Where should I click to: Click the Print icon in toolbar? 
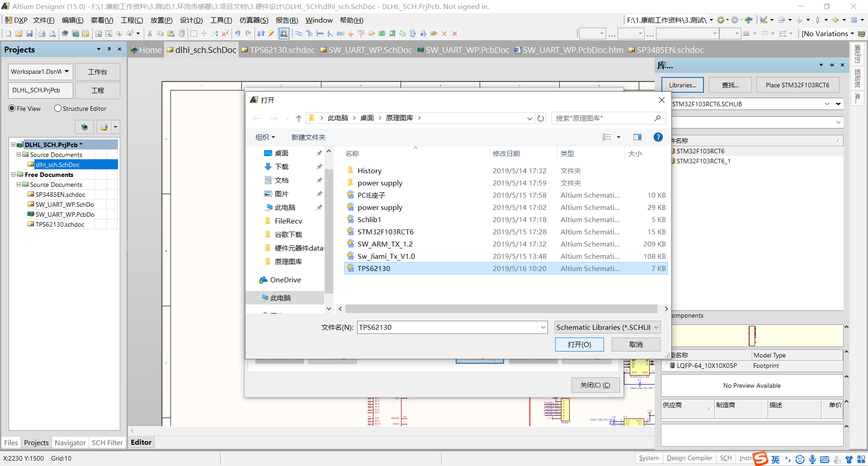click(x=42, y=33)
